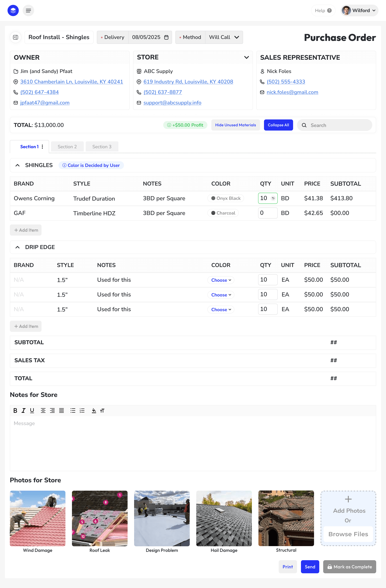Open first drip edge Choose color dropdown
Image resolution: width=386 pixels, height=588 pixels.
(x=221, y=280)
